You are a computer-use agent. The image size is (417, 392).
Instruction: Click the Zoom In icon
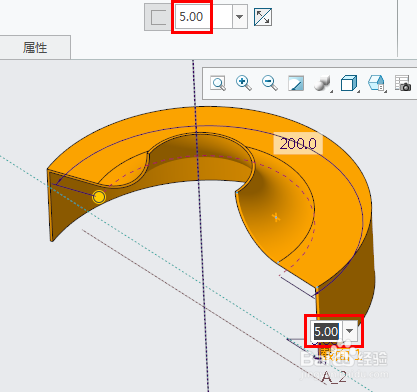coord(244,83)
